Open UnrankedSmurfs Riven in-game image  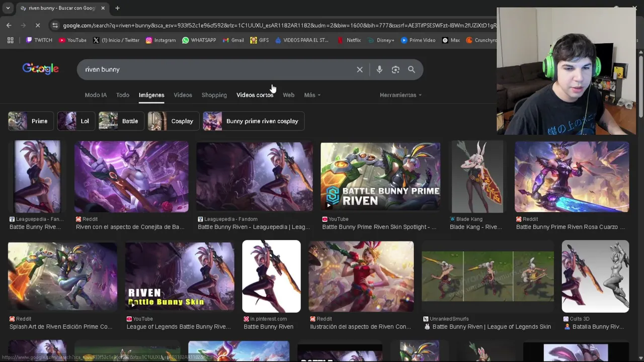[x=488, y=276]
